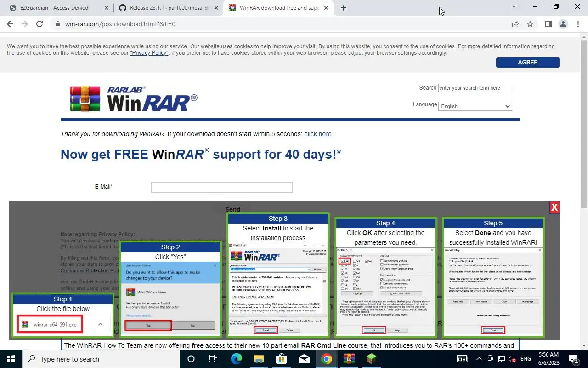Click the network tray icon
The width and height of the screenshot is (588, 368).
point(501,359)
